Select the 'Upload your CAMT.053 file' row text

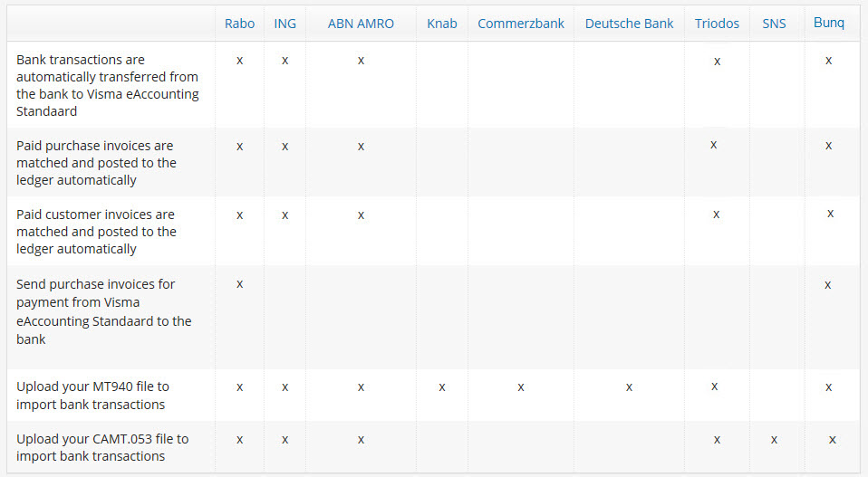point(102,447)
